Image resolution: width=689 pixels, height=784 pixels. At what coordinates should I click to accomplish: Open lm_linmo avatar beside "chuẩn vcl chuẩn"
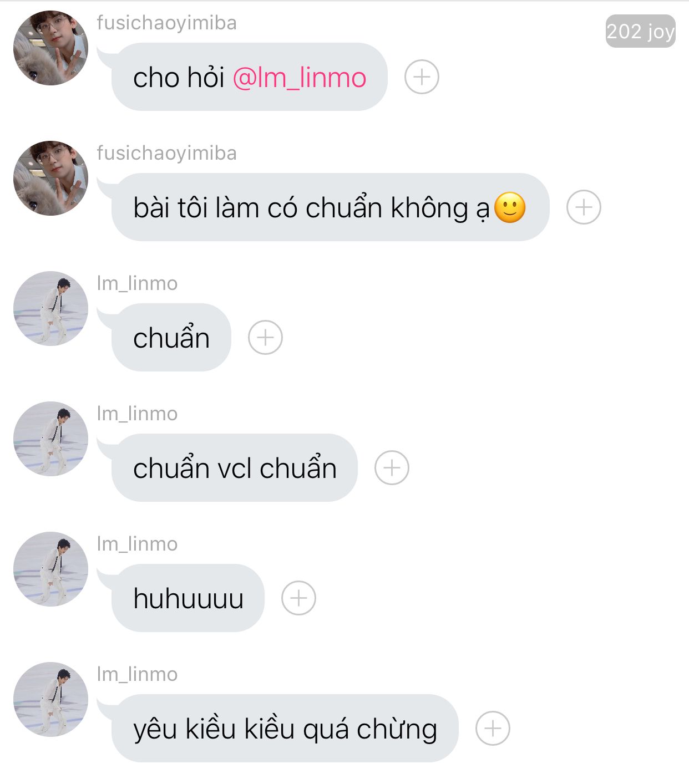[50, 439]
